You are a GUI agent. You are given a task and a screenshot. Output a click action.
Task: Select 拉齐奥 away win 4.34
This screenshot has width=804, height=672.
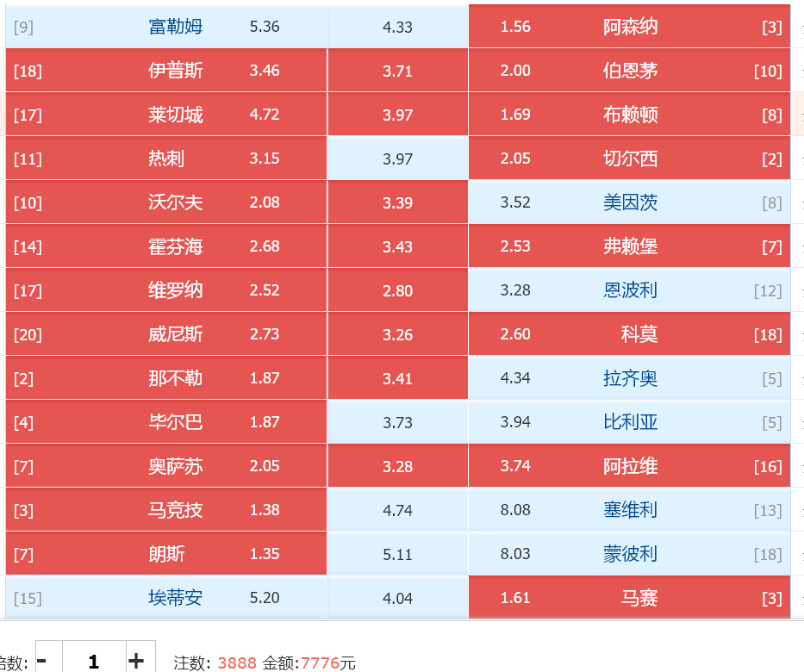(x=629, y=378)
